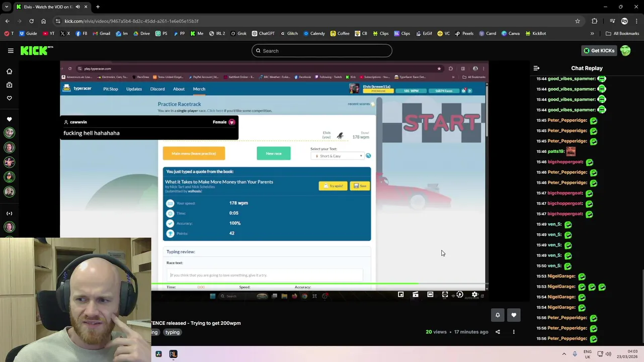The height and width of the screenshot is (362, 644).
Task: Open playback speed menu in player
Action: coord(459,295)
